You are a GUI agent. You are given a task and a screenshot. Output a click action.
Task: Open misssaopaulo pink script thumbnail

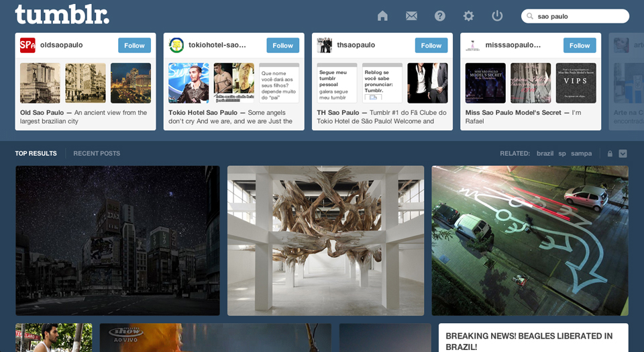[531, 83]
